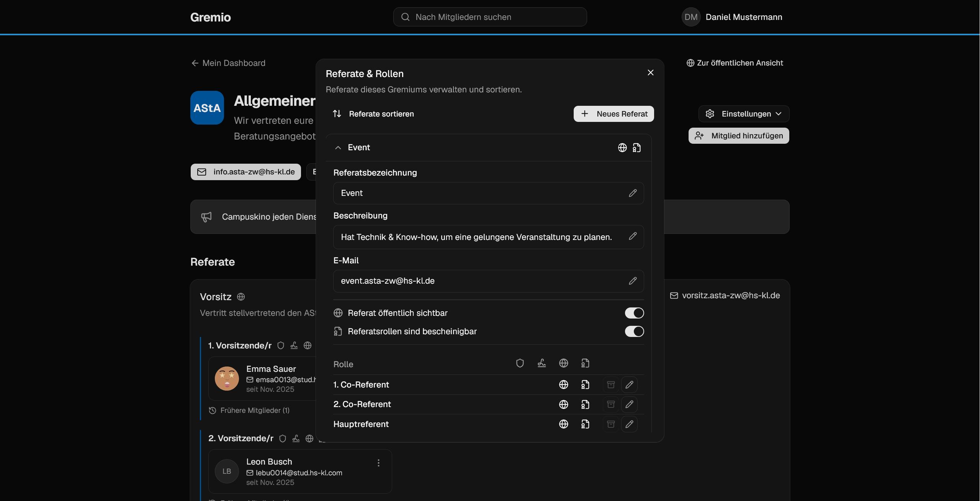This screenshot has height=501, width=980.
Task: Expand Frühere Mitglieder (1) list
Action: click(x=249, y=411)
